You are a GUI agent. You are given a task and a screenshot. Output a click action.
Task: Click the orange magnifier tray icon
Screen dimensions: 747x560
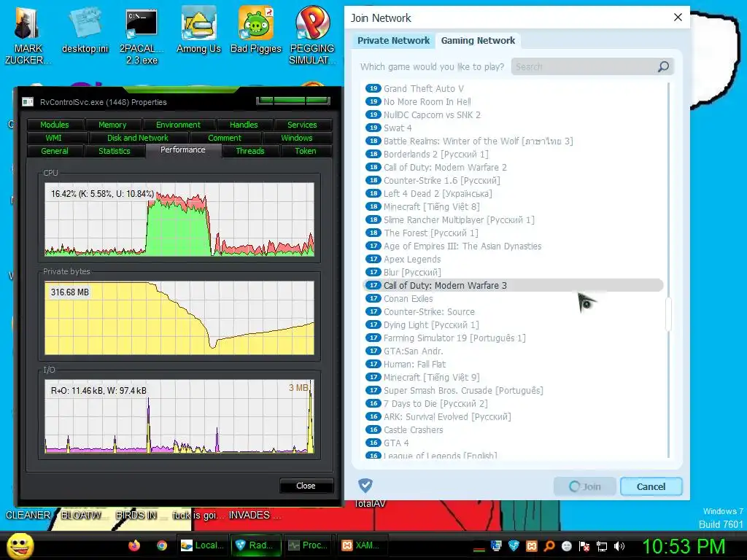(x=549, y=546)
